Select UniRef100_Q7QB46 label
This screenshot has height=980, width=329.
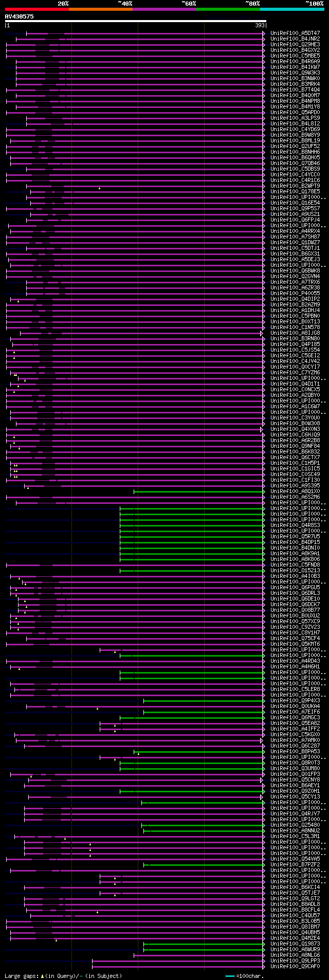[x=295, y=164]
